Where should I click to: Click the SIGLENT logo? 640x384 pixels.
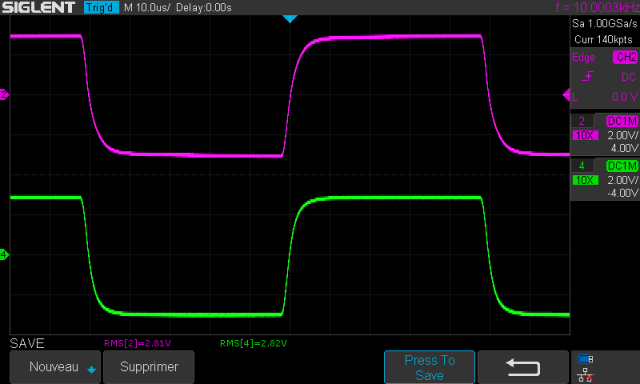(x=38, y=7)
